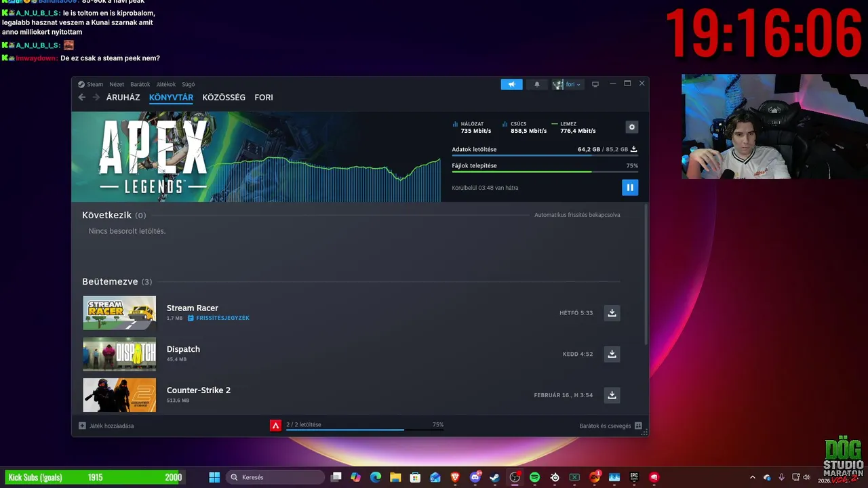Click the CSÚCS 858,5 Mbit/s stat
The width and height of the screenshot is (868, 488).
tap(524, 127)
